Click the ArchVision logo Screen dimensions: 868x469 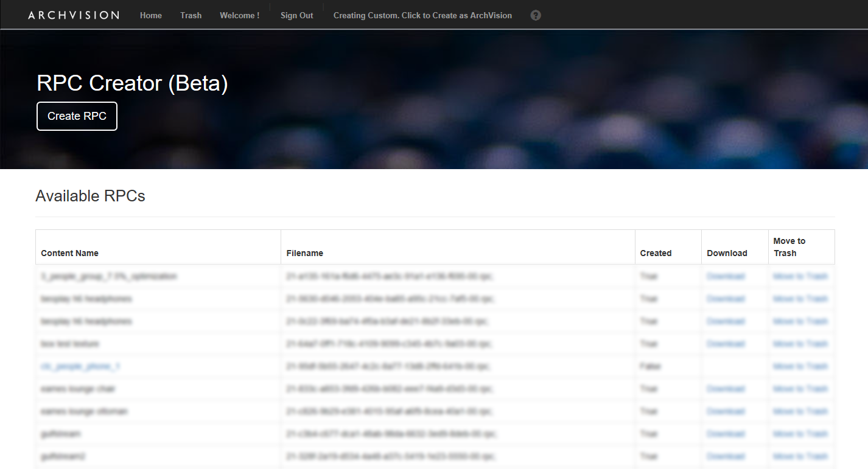[x=74, y=15]
